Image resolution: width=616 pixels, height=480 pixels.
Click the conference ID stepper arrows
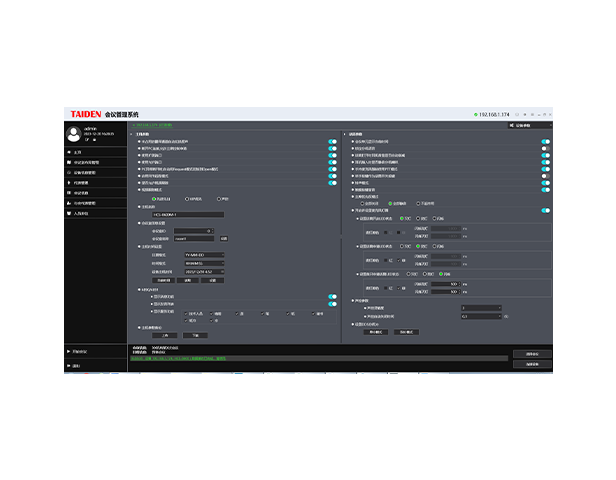[x=213, y=231]
